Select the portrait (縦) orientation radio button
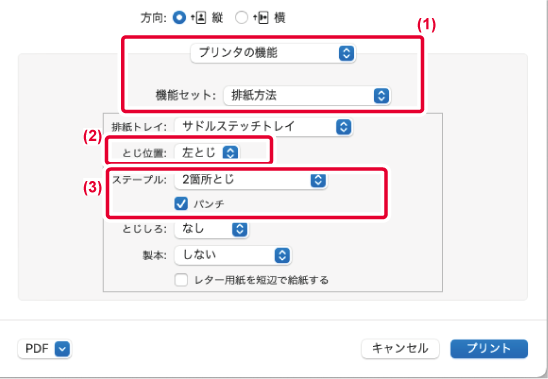The width and height of the screenshot is (548, 379). click(x=179, y=17)
